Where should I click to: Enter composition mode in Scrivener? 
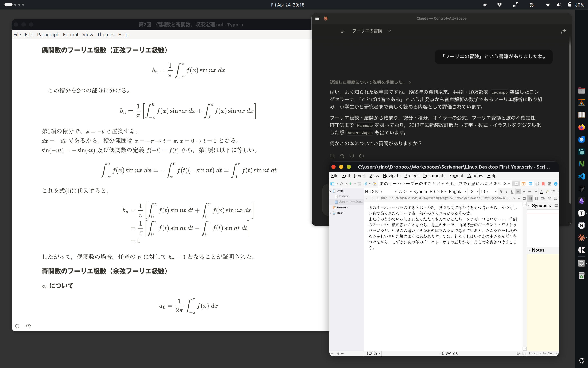pyautogui.click(x=549, y=184)
